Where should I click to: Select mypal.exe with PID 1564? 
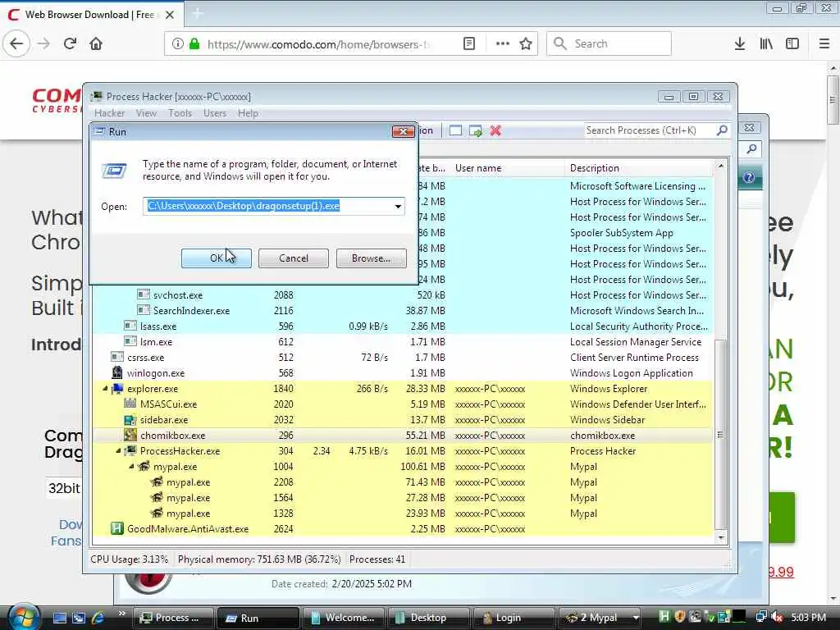pyautogui.click(x=404, y=498)
